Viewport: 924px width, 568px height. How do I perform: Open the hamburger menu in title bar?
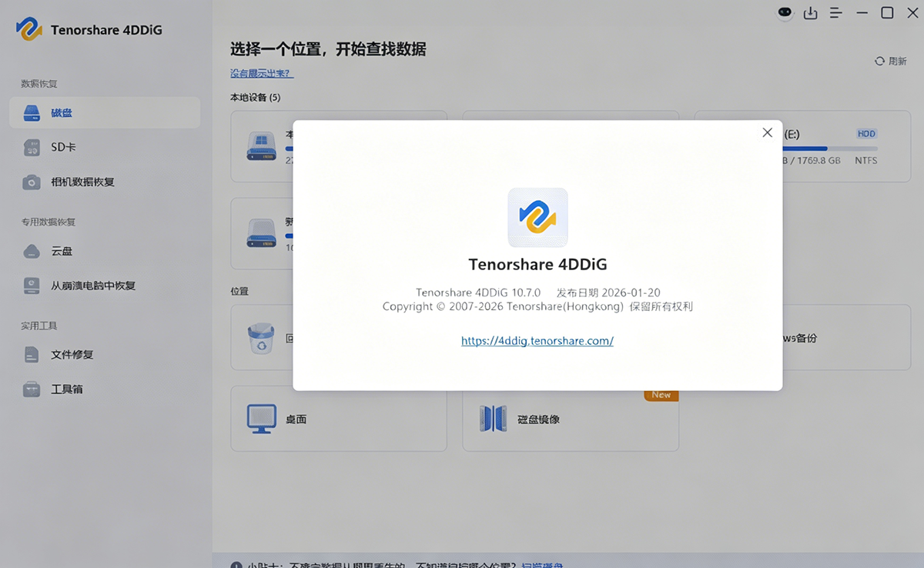(x=835, y=13)
